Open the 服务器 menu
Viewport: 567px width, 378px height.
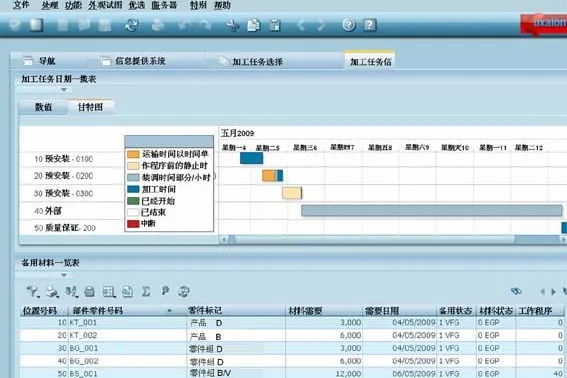164,5
